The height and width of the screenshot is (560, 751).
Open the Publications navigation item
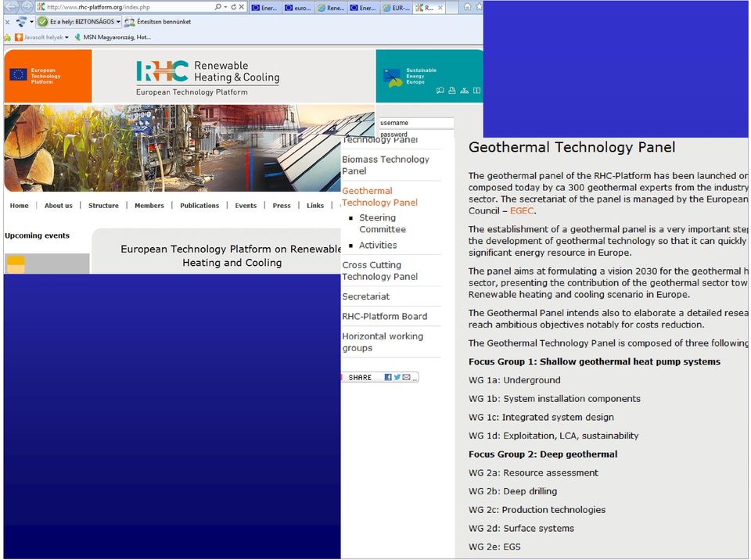(x=199, y=206)
